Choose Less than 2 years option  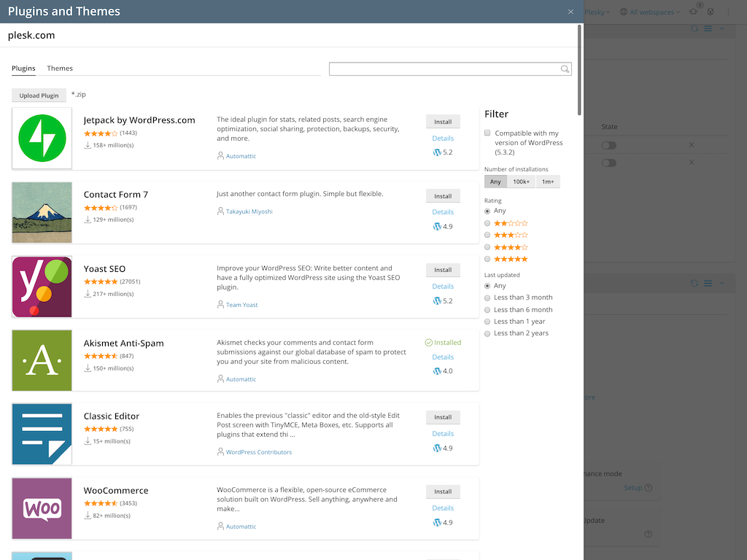487,333
